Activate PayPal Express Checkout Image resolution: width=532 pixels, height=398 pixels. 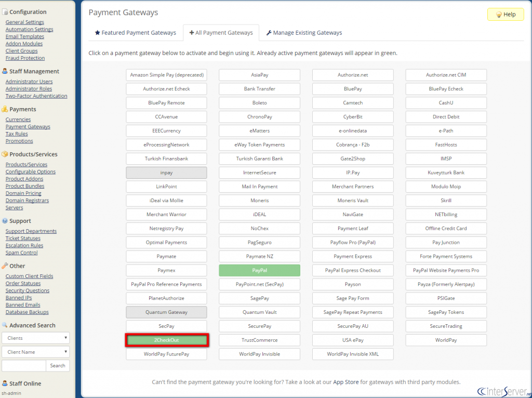[353, 270]
